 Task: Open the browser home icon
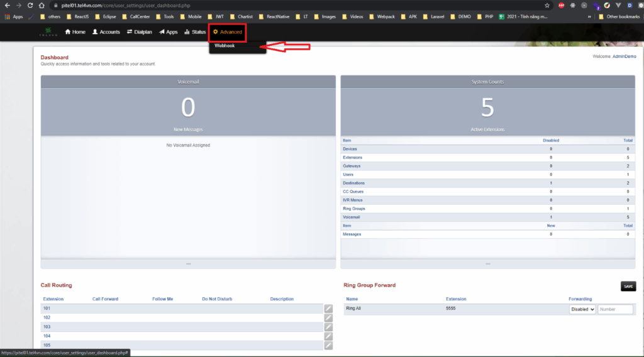[42, 5]
